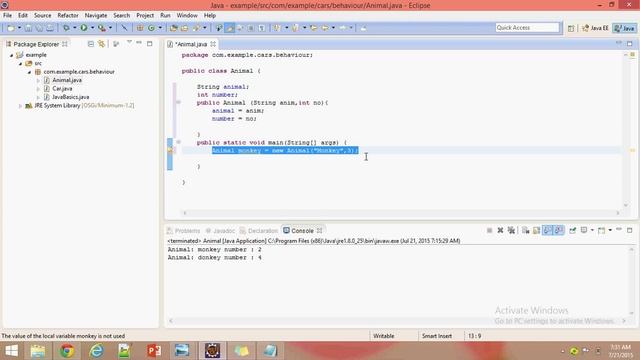640x360 pixels.
Task: Select Car.java in Package Explorer
Action: (x=62, y=89)
